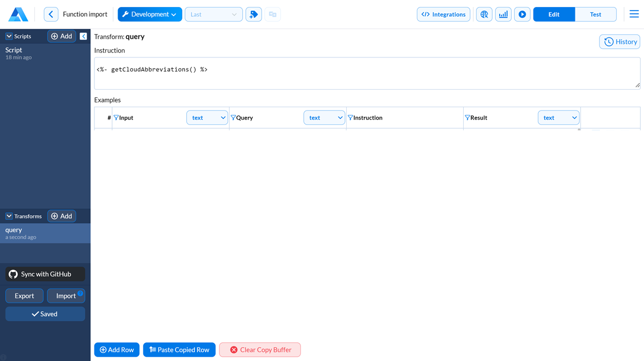Screen dimensions: 644x361
Task: Go back using the left arrow button
Action: pos(51,14)
